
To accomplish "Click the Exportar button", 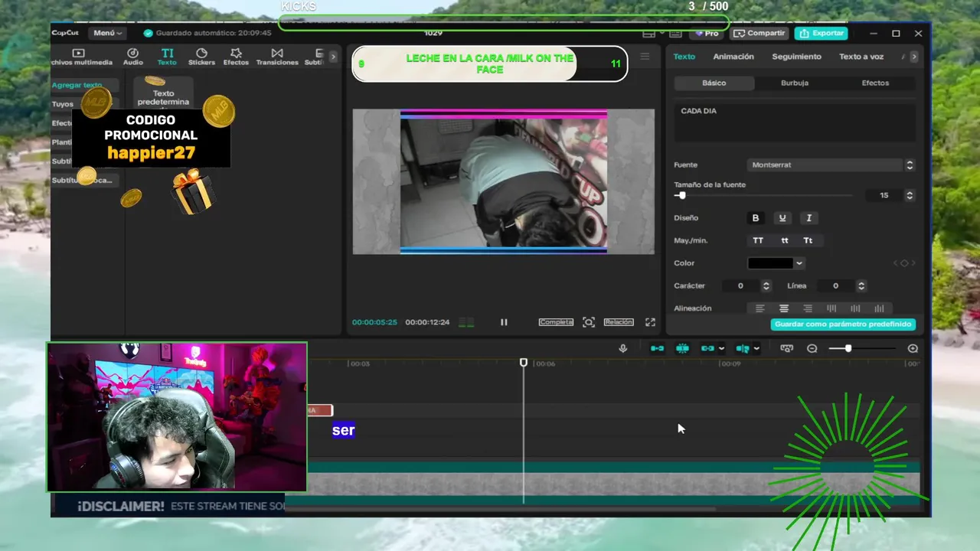I will click(822, 34).
